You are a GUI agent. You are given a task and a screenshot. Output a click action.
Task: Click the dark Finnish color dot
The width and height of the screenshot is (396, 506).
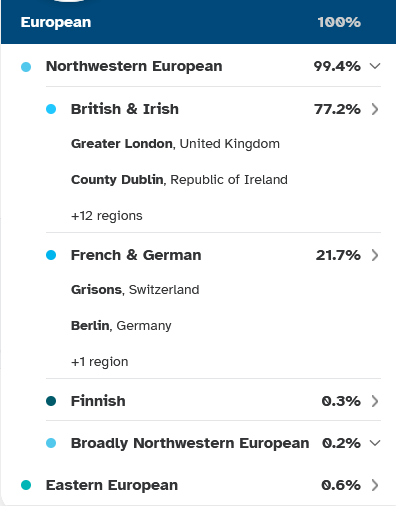[51, 401]
